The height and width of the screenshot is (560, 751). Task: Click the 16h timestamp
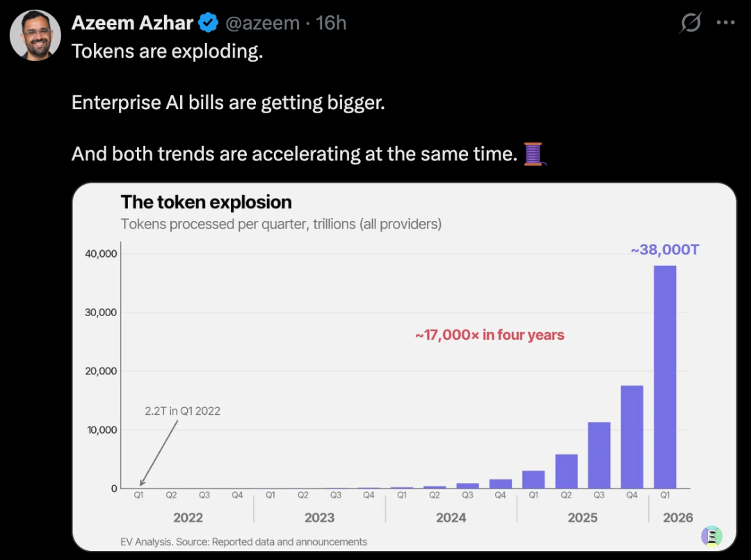(x=331, y=23)
